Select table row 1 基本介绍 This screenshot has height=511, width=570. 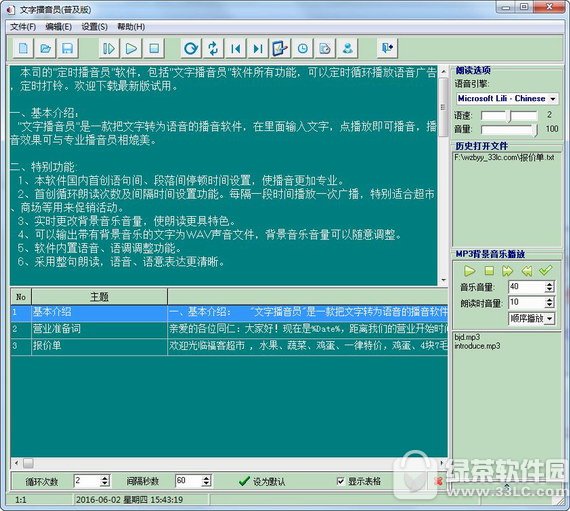[x=229, y=313]
